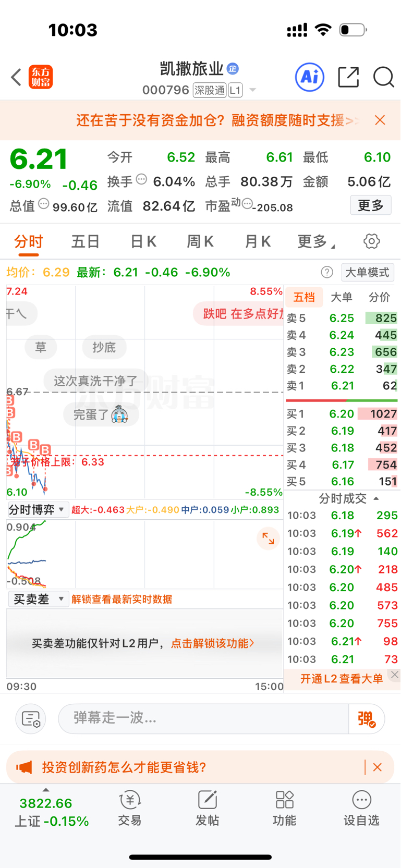Image resolution: width=401 pixels, height=868 pixels.
Task: Select the 五档 order book tab
Action: point(304,297)
